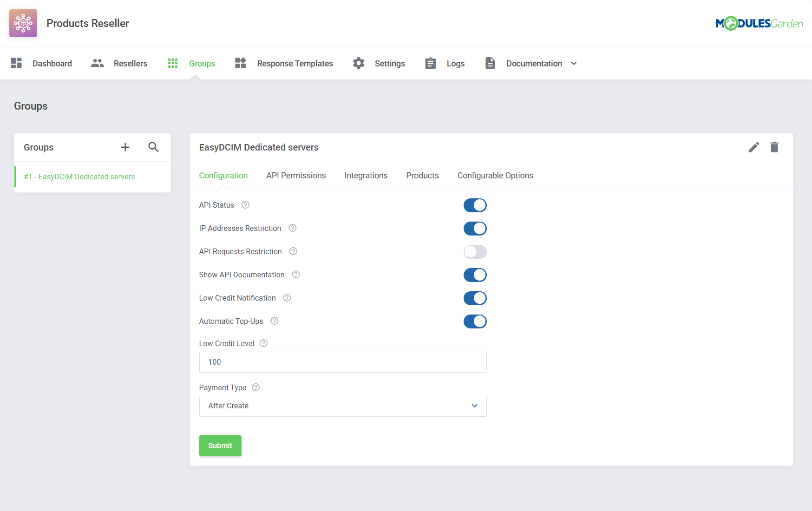Switch to Configurable Options tab
Screen dimensions: 812x511
(495, 176)
